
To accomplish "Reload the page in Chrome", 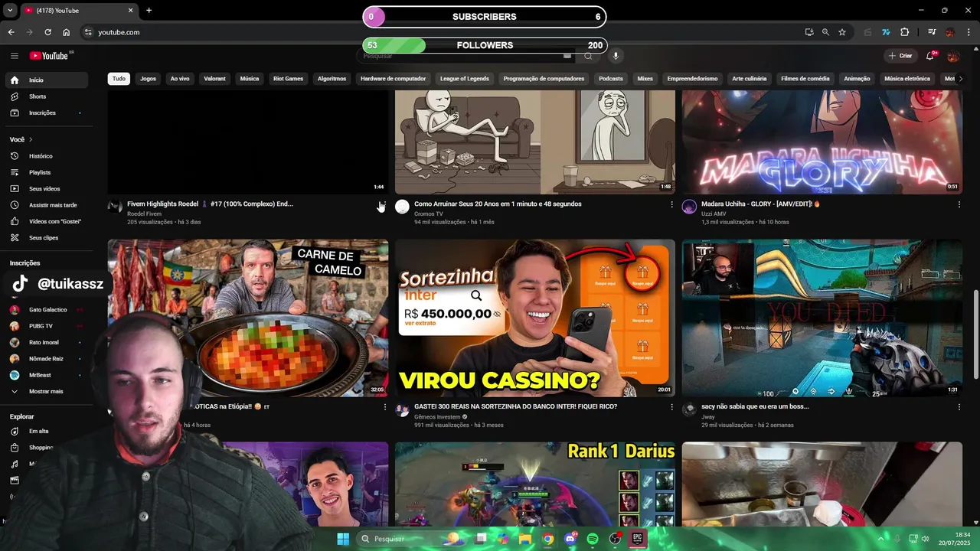I will tap(47, 32).
